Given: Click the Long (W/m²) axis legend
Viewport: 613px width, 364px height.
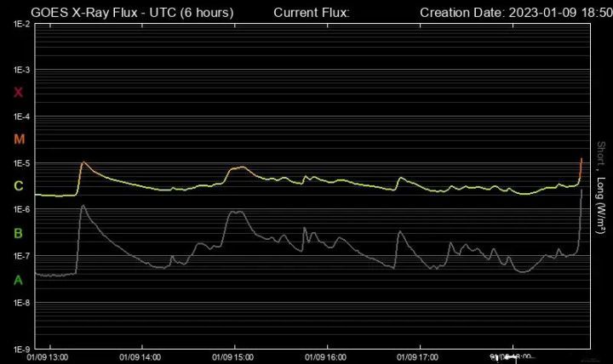Looking at the screenshot, I should point(600,200).
